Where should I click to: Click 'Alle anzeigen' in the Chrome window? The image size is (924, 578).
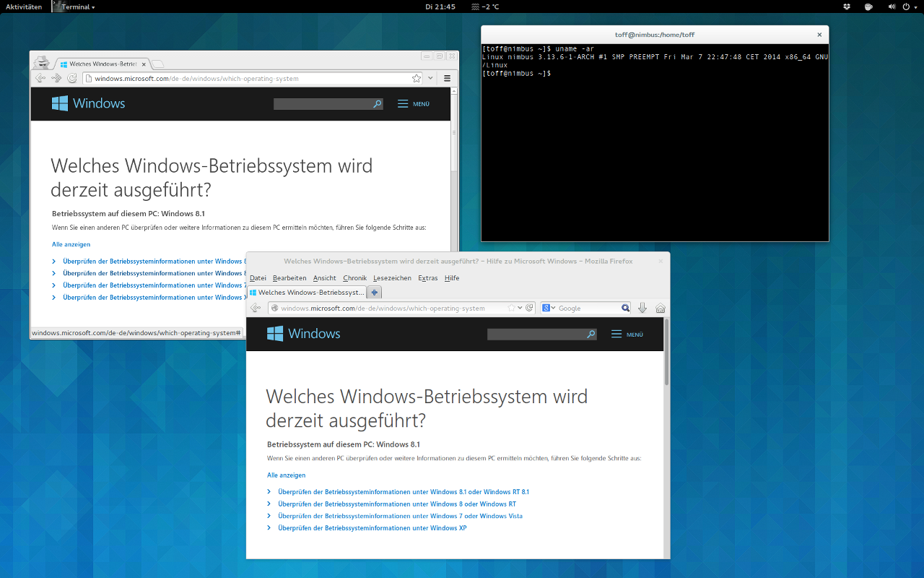point(71,244)
